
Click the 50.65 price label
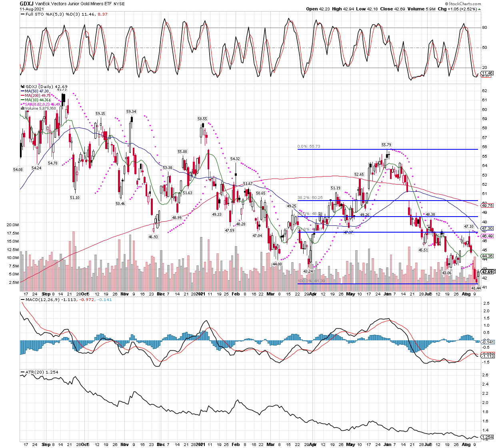pos(260,193)
